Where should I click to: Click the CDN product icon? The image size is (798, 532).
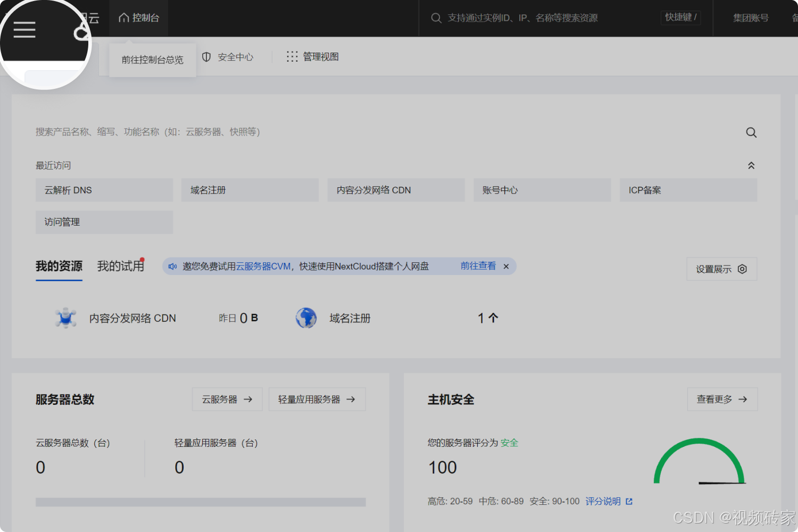click(x=66, y=318)
